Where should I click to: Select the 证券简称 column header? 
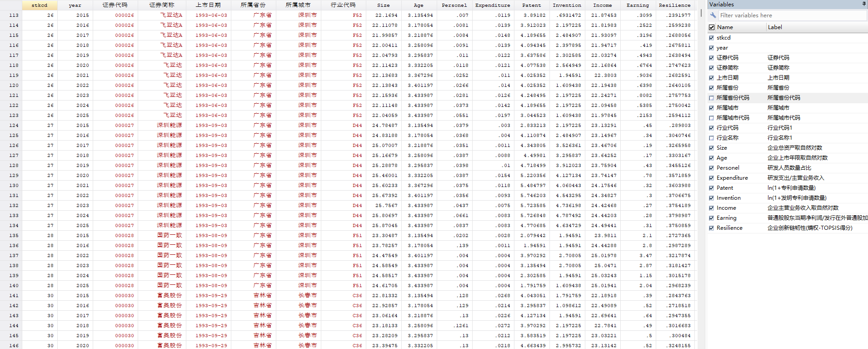click(162, 5)
